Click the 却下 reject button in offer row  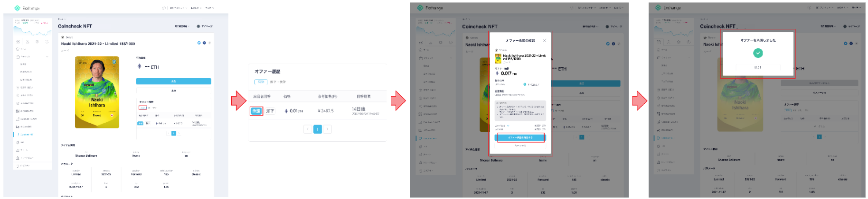tap(270, 111)
